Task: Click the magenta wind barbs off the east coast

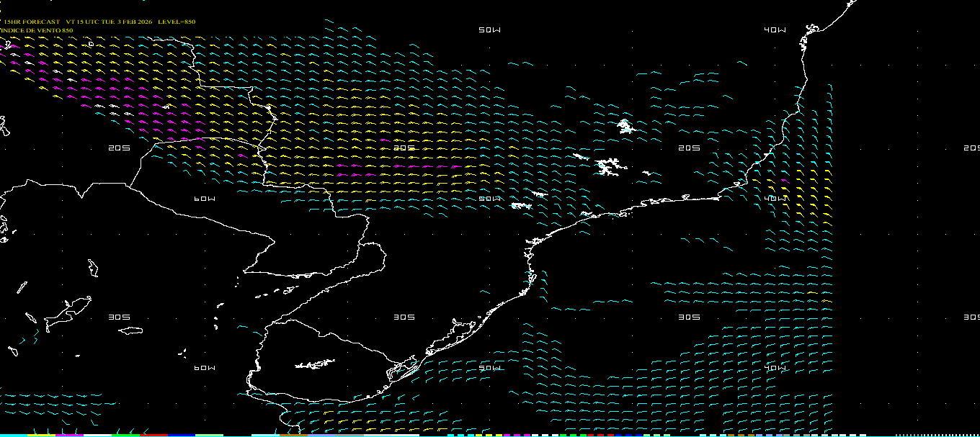Action: click(785, 182)
